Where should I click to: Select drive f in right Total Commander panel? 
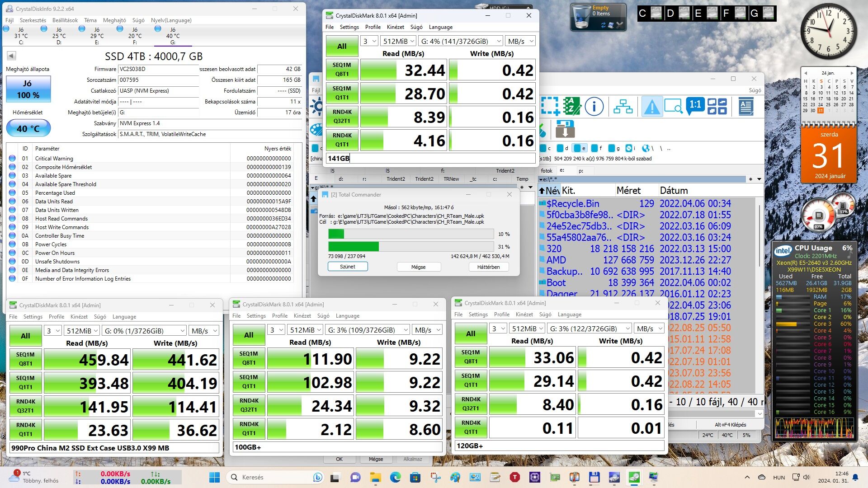[597, 148]
